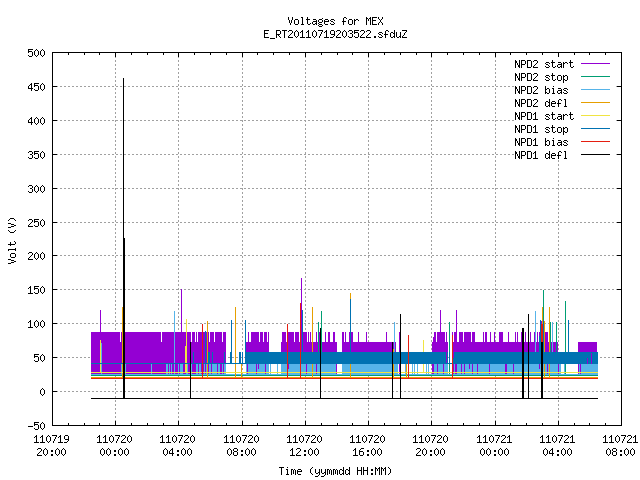Click the NPD2 start purple legend line

tap(595, 64)
